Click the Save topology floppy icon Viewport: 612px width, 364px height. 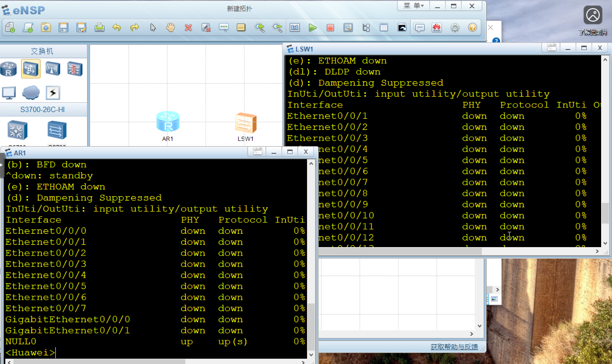coord(63,28)
